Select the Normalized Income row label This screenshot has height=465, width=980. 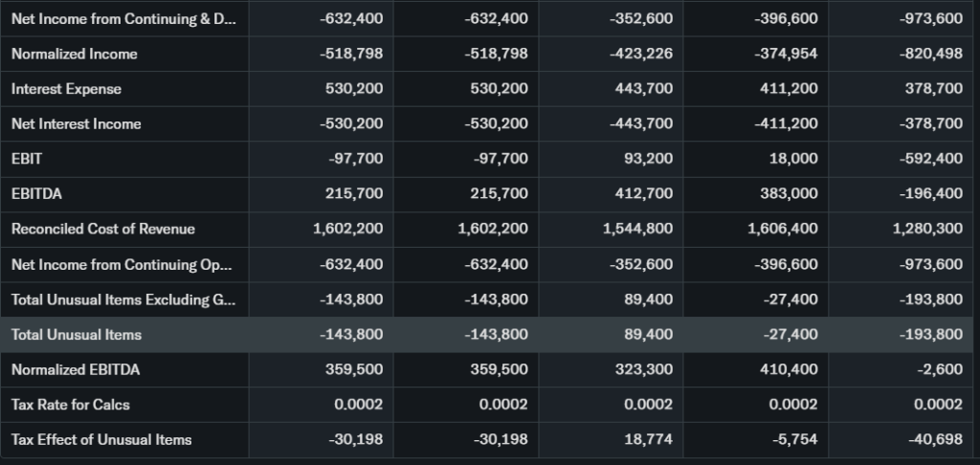click(75, 55)
